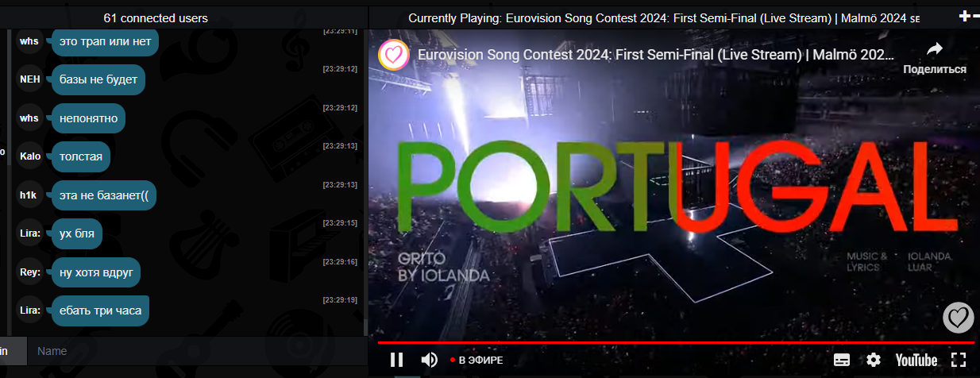Select the message "непонятно"

point(88,118)
